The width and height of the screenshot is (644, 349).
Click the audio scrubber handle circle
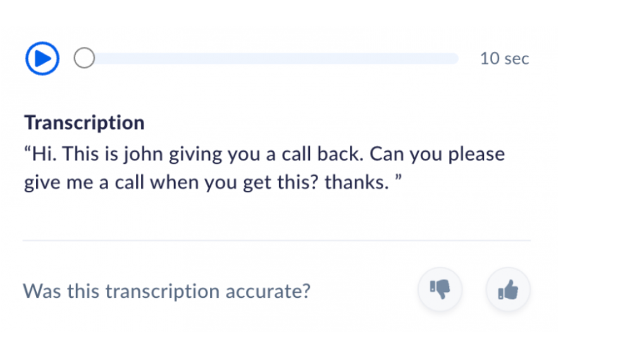84,59
